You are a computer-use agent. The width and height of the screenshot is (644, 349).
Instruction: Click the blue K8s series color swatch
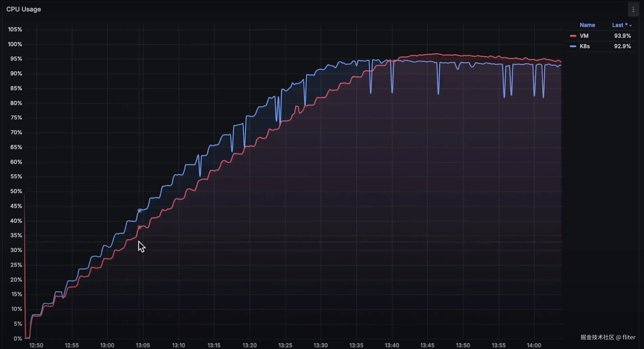point(573,46)
